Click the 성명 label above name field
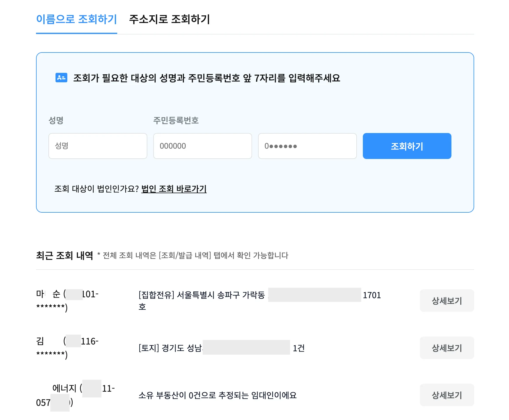This screenshot has height=420, width=509. 56,120
